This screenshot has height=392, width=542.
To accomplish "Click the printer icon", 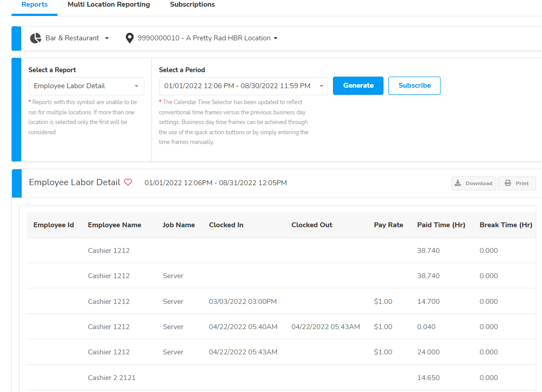I will point(508,183).
